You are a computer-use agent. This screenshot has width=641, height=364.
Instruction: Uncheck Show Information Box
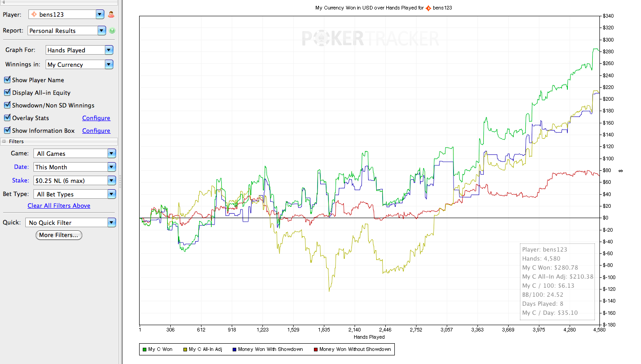[x=7, y=131]
